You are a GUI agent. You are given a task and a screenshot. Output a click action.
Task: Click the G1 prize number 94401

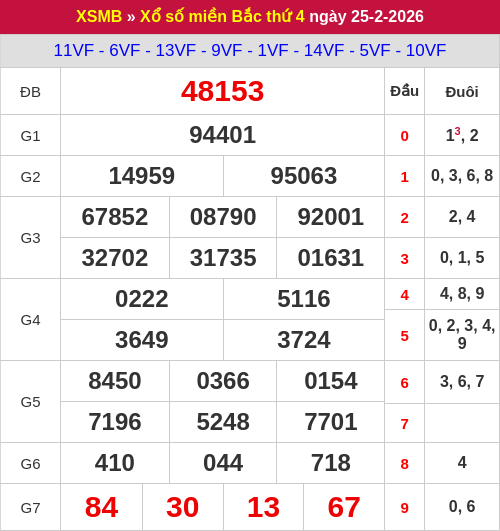[222, 135]
